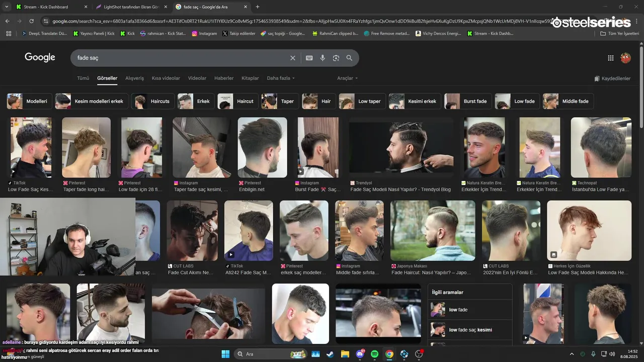Select the Alışveriş search tab

pos(134,78)
